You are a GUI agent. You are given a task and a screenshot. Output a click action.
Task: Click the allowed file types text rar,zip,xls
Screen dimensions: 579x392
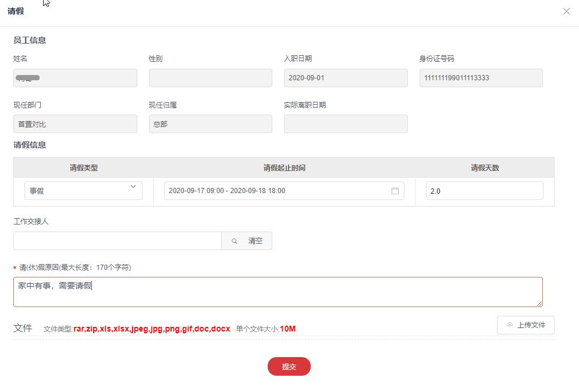pos(152,329)
